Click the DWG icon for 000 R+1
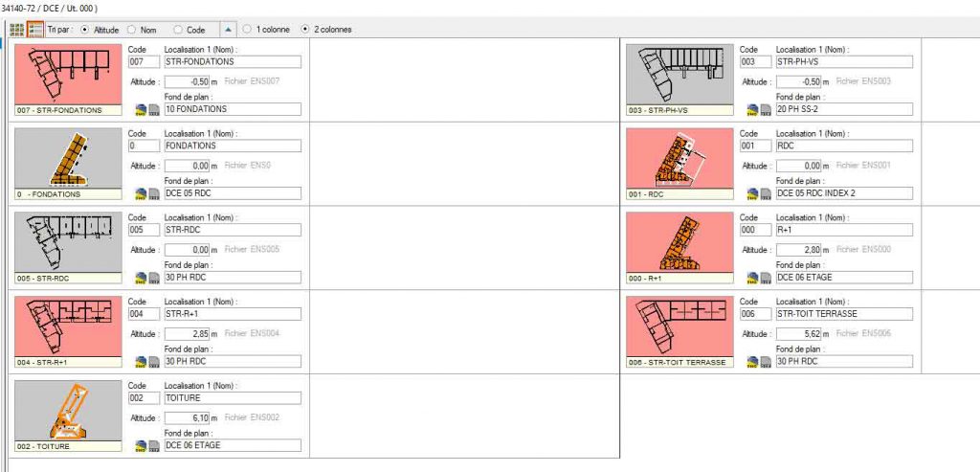Screen dimensions: 980x472 click(x=751, y=278)
